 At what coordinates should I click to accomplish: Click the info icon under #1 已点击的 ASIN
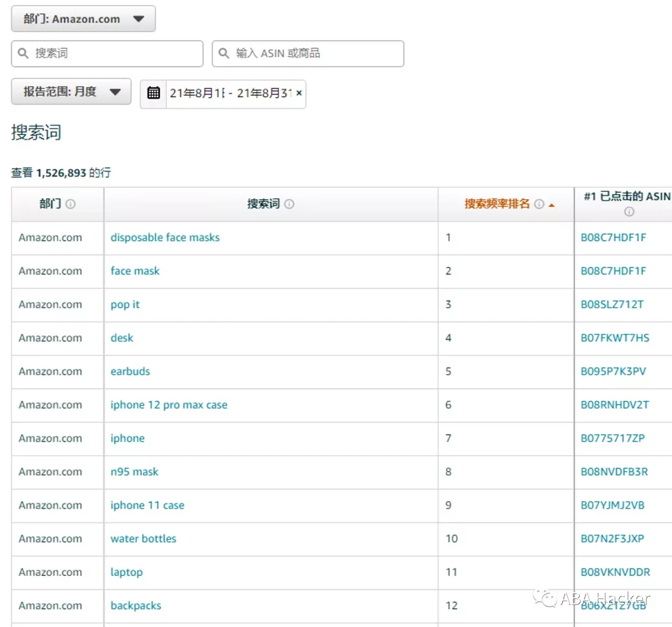[629, 212]
